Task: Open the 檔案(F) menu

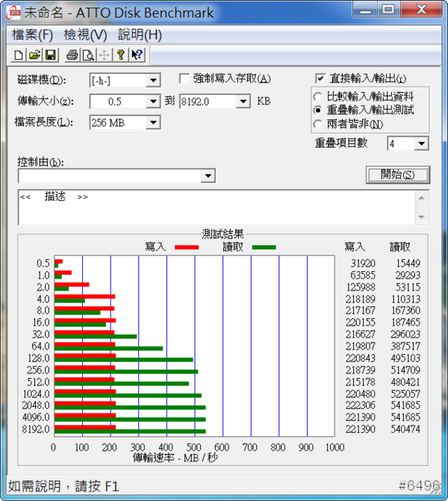Action: tap(32, 35)
